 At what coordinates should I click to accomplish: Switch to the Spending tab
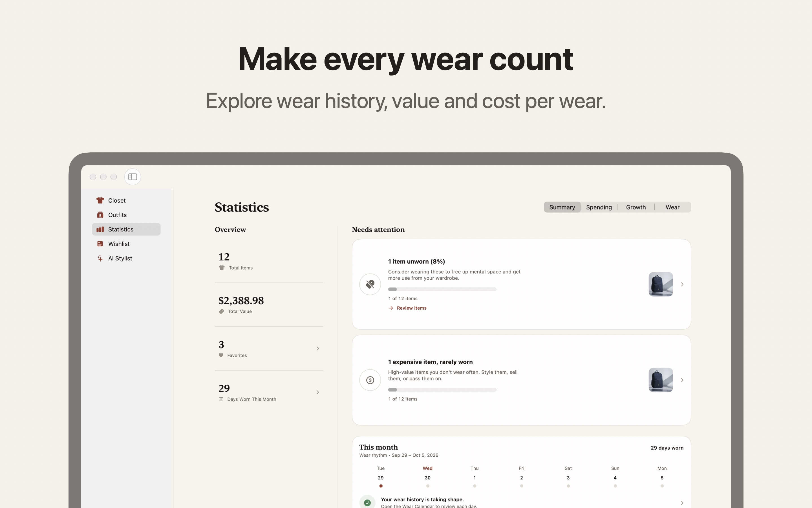(599, 207)
